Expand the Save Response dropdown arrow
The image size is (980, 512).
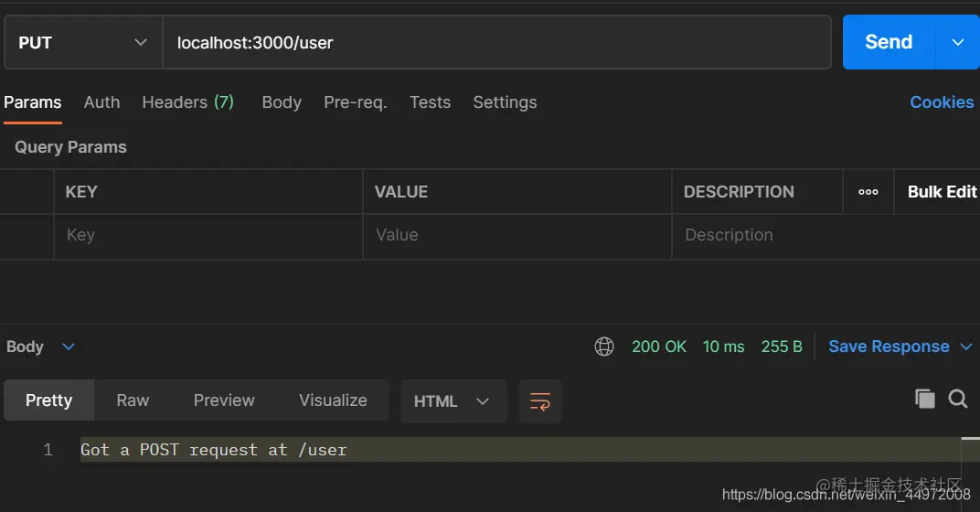pos(966,347)
